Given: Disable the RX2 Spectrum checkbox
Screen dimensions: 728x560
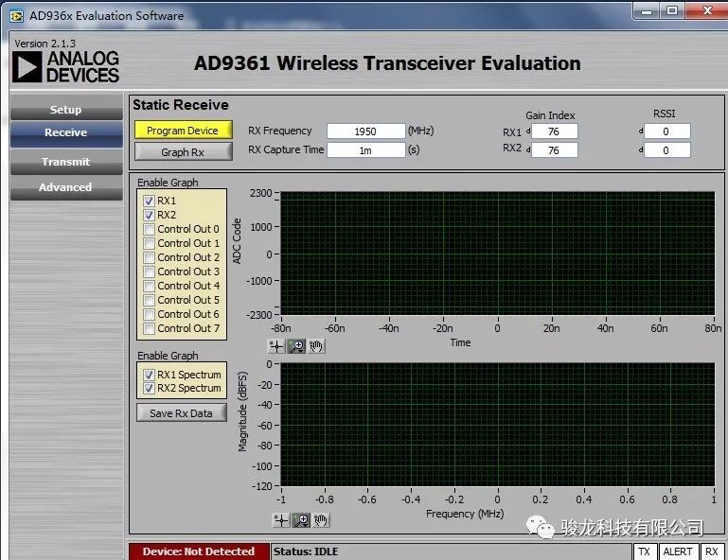Looking at the screenshot, I should pos(149,389).
